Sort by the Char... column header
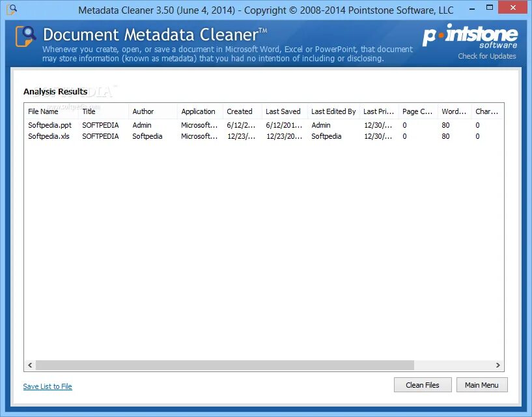The image size is (532, 417). click(487, 111)
